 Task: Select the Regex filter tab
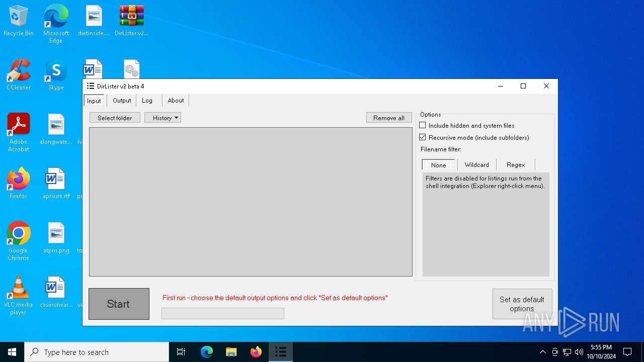(x=516, y=165)
